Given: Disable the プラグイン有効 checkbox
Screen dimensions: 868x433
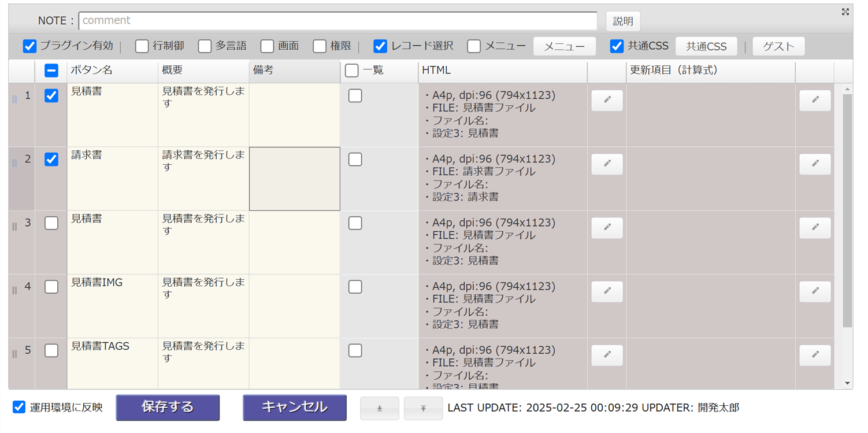Looking at the screenshot, I should (x=29, y=46).
